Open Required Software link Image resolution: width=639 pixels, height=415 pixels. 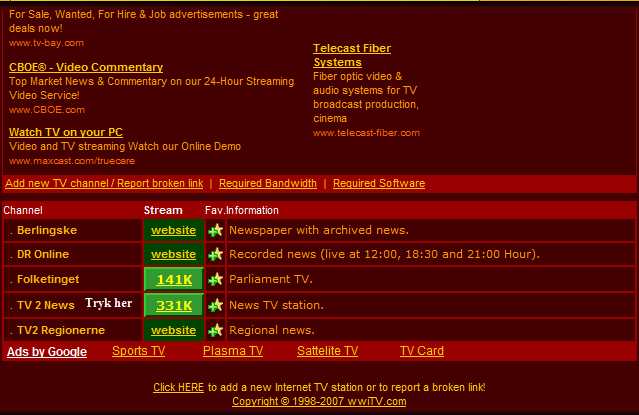379,183
